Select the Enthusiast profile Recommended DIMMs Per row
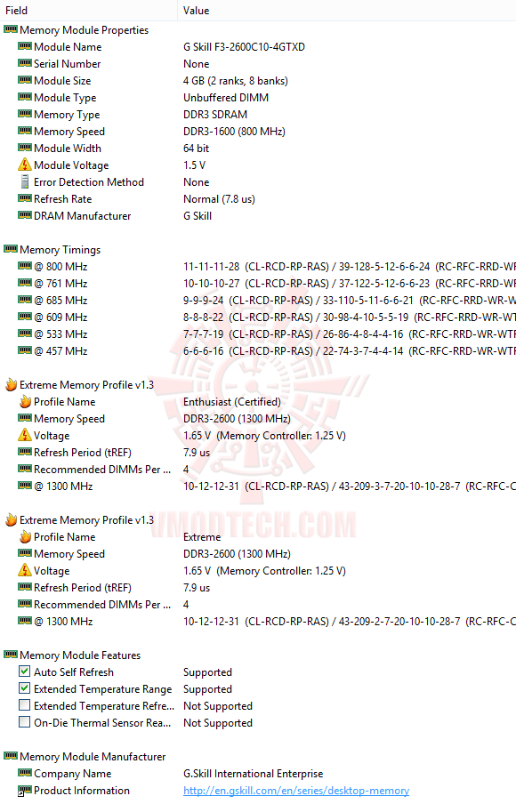This screenshot has width=516, height=812. 258,470
